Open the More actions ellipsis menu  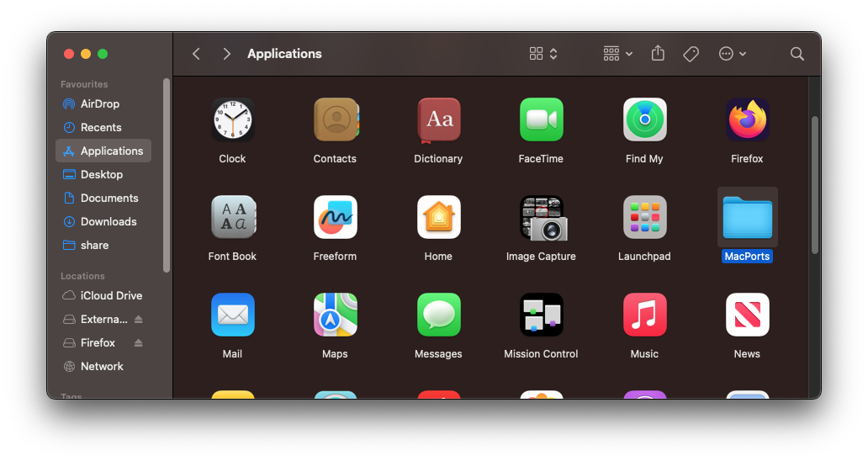pyautogui.click(x=732, y=54)
